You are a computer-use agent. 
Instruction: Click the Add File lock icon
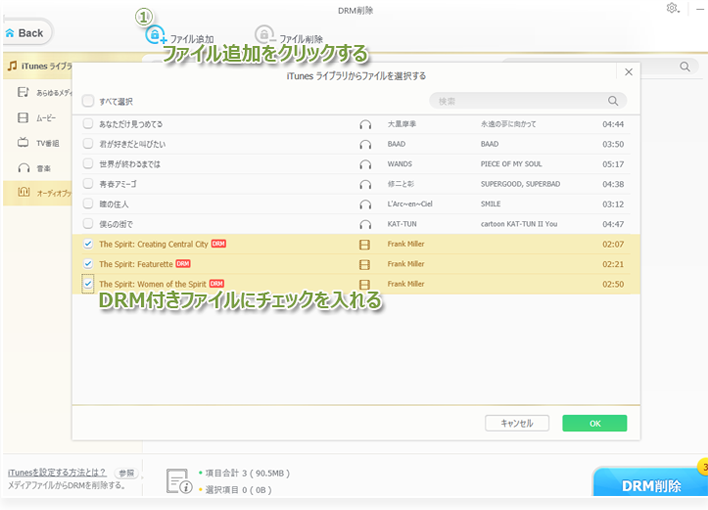(x=156, y=36)
